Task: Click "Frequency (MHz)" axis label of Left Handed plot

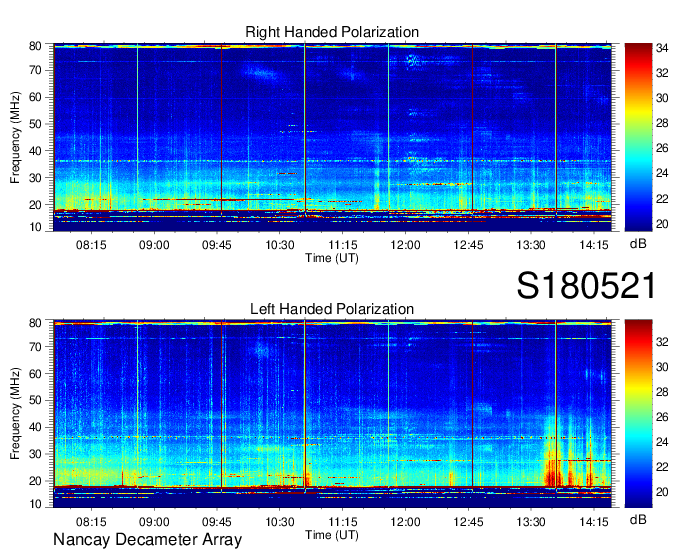Action: [x=15, y=414]
